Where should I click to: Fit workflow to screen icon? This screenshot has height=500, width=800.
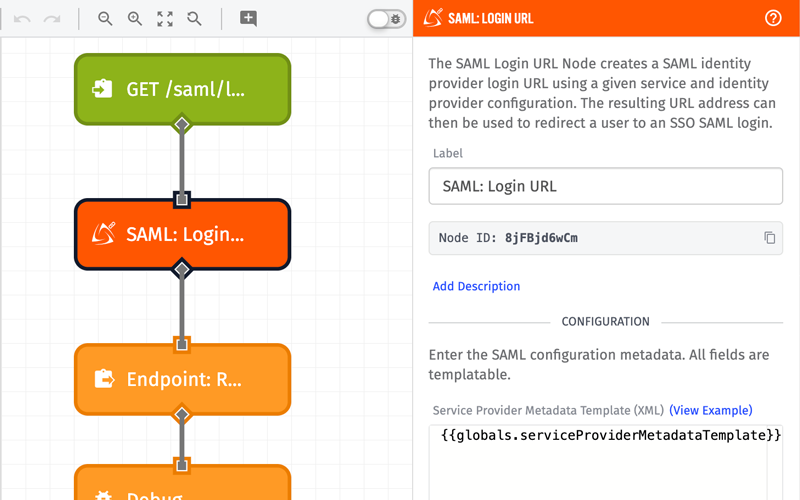point(165,19)
